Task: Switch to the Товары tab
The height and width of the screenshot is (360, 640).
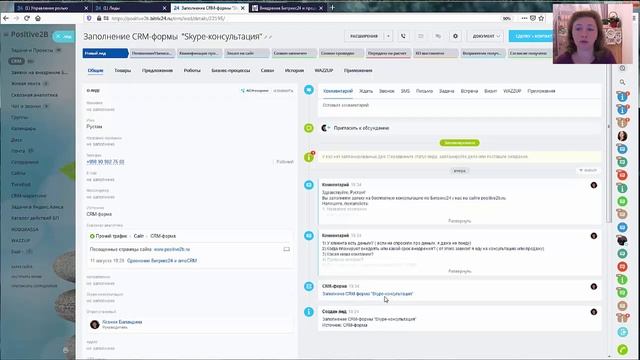Action: tap(122, 71)
